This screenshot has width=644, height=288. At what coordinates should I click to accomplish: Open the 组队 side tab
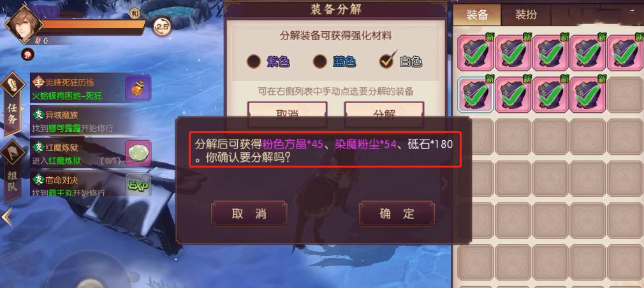[13, 171]
